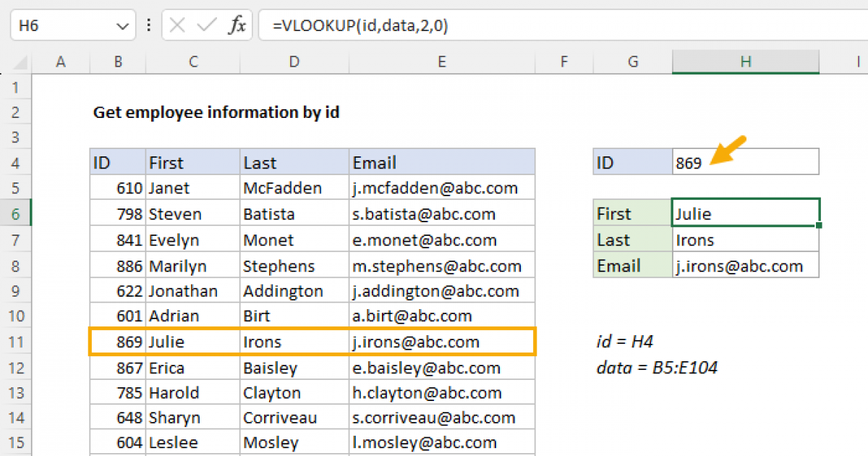
Task: Click the Email column header cell in the table
Action: click(441, 162)
